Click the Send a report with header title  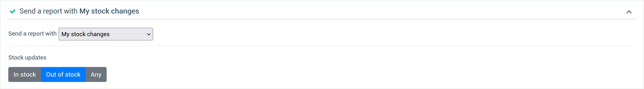[79, 11]
